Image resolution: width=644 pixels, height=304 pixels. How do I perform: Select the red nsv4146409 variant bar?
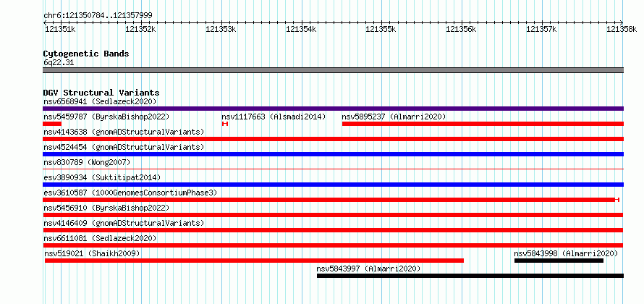(x=333, y=230)
